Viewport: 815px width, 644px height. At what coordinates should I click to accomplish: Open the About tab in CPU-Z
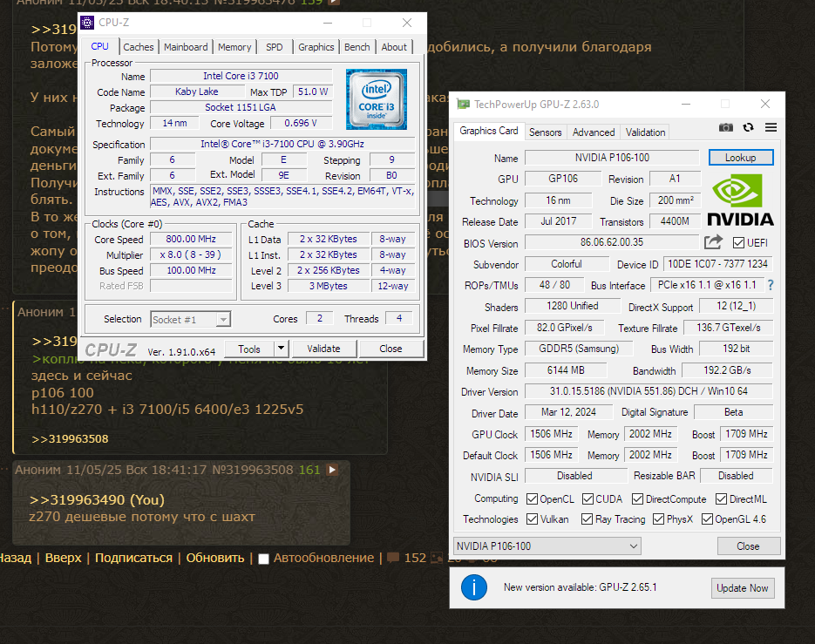coord(394,47)
